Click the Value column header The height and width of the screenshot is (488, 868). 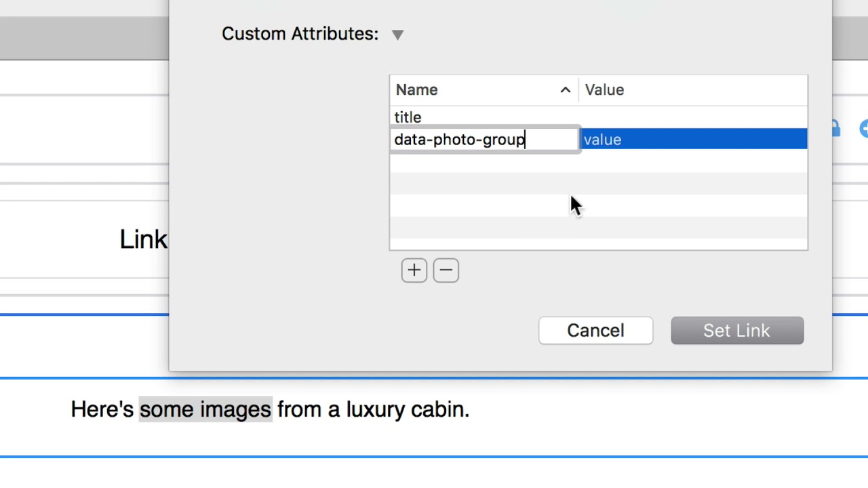[x=692, y=90]
